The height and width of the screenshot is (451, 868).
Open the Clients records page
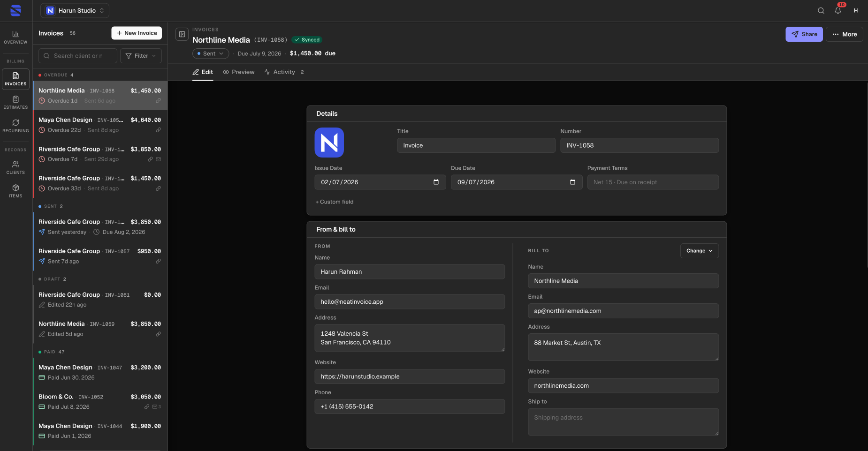click(15, 168)
